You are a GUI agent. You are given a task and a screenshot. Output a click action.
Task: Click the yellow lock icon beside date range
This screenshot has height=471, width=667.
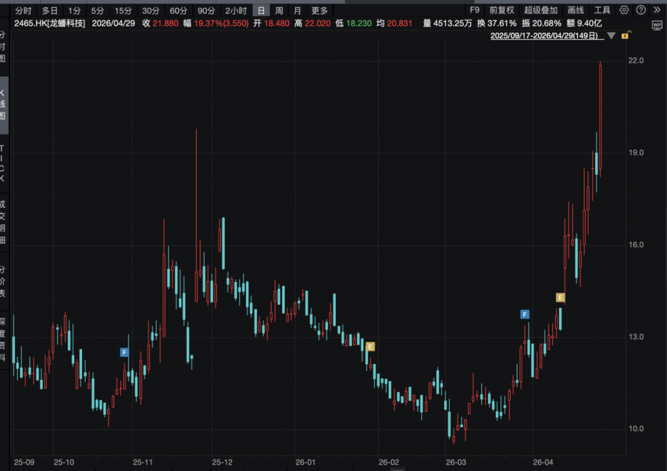point(625,35)
